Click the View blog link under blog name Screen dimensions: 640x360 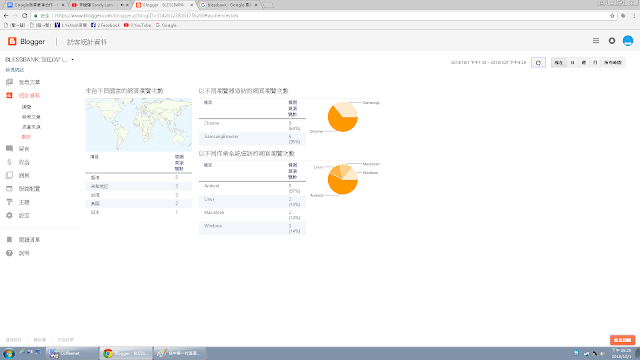pyautogui.click(x=15, y=70)
